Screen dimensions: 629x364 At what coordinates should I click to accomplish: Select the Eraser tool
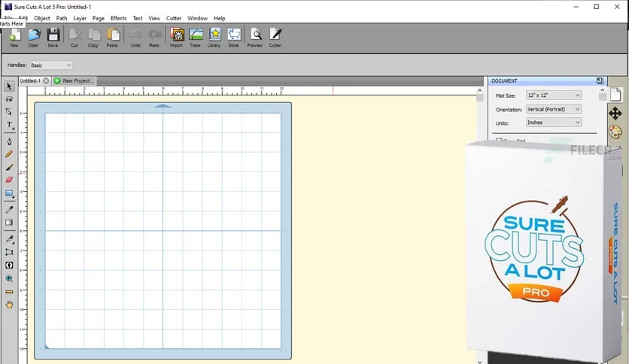pos(9,180)
